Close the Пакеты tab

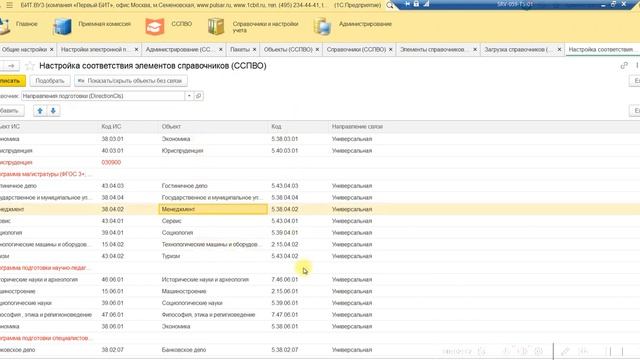(x=254, y=49)
